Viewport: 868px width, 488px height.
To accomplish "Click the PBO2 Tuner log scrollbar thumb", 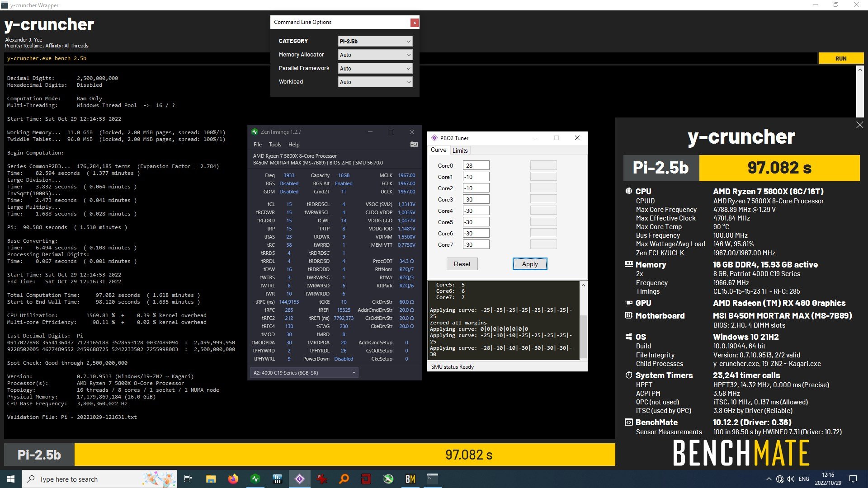I will (x=583, y=336).
